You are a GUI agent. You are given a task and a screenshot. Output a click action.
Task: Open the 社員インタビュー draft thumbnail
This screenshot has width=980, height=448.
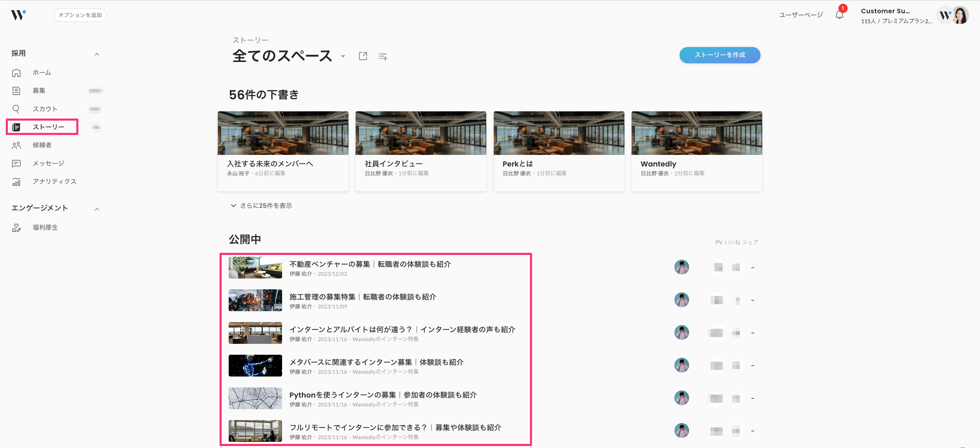(420, 133)
